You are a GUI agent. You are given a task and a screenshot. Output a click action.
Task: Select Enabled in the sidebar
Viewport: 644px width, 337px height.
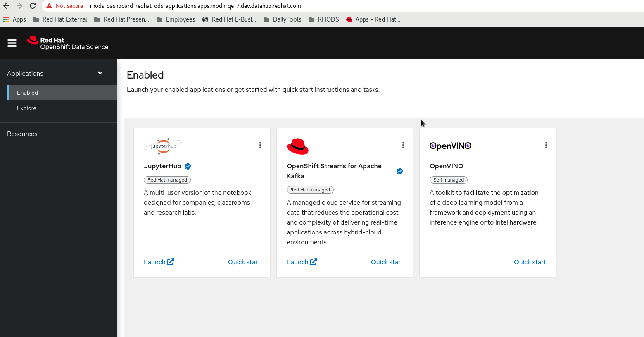27,93
